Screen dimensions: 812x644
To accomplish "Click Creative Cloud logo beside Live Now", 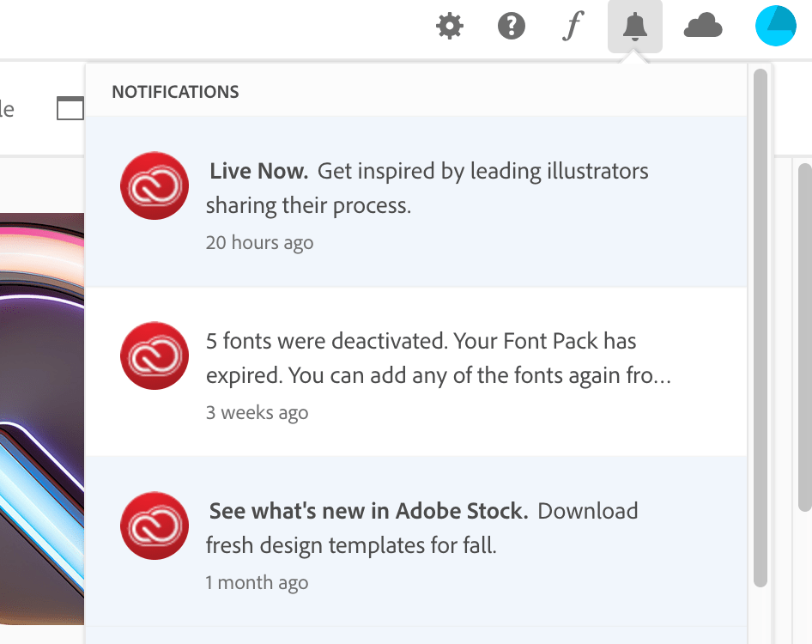I will point(155,185).
